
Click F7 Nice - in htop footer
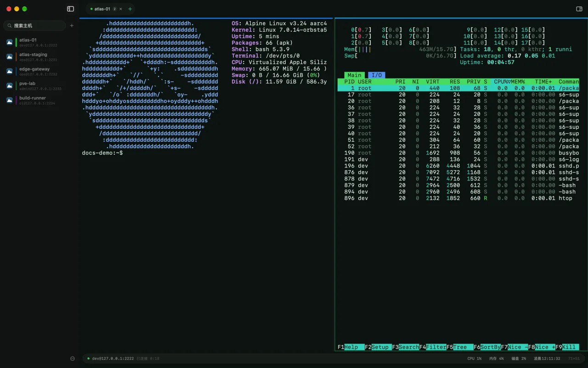[514, 347]
